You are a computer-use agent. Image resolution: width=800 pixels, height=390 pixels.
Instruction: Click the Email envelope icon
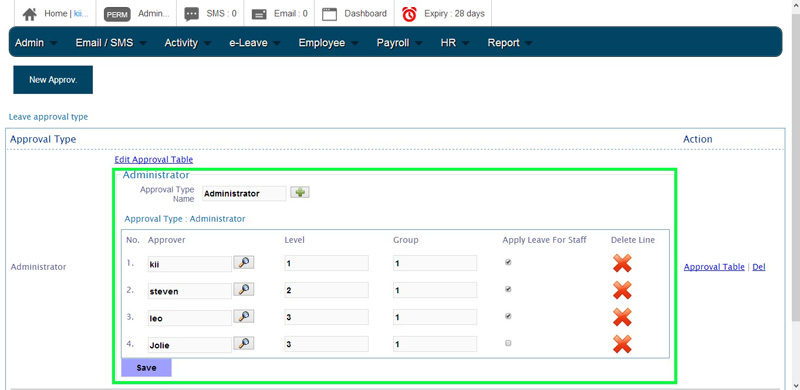[259, 14]
